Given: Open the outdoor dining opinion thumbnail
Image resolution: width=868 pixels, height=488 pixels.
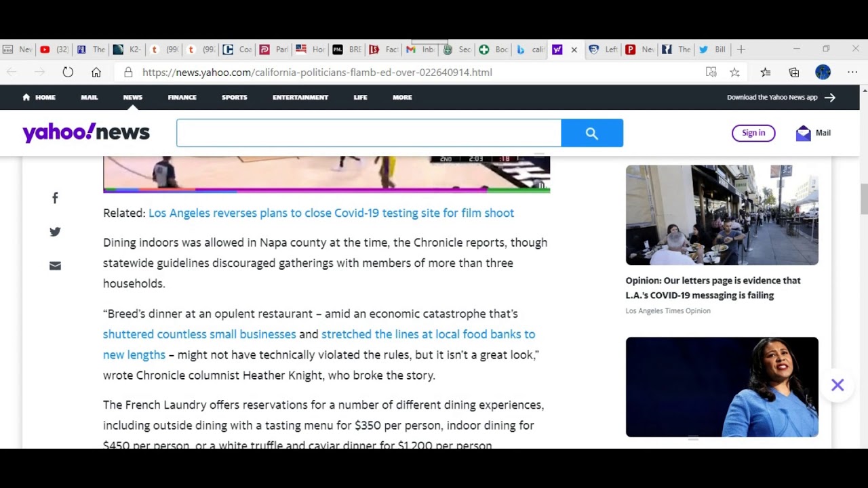Looking at the screenshot, I should [722, 215].
